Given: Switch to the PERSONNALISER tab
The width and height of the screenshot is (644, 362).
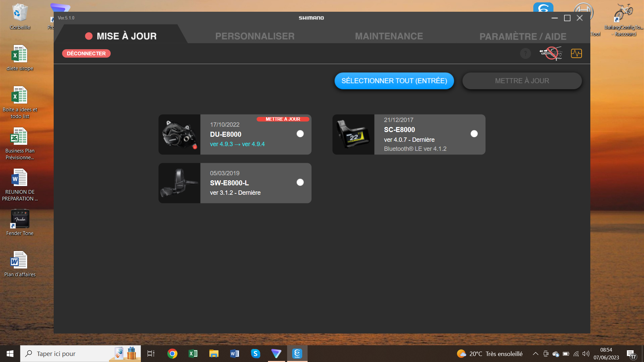Looking at the screenshot, I should point(255,36).
